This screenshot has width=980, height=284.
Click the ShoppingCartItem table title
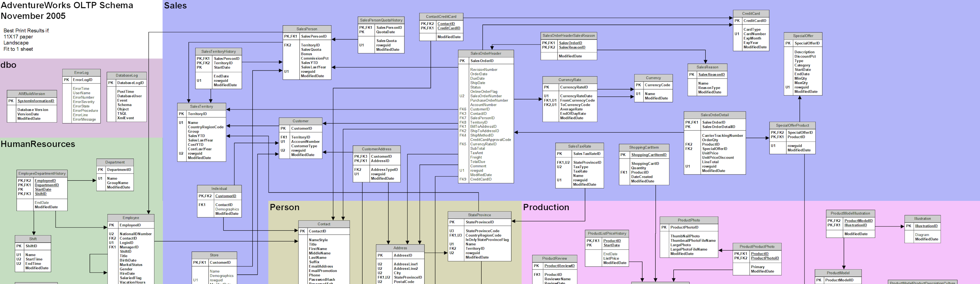click(644, 148)
